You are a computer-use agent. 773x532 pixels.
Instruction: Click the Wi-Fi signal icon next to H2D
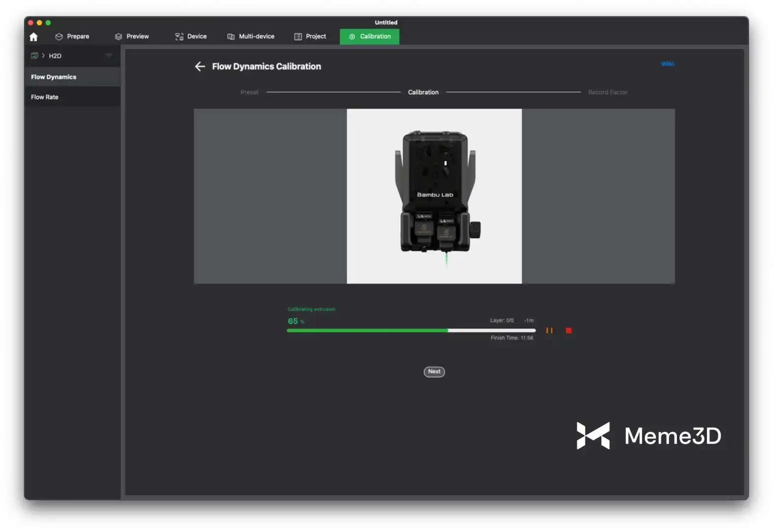[109, 56]
